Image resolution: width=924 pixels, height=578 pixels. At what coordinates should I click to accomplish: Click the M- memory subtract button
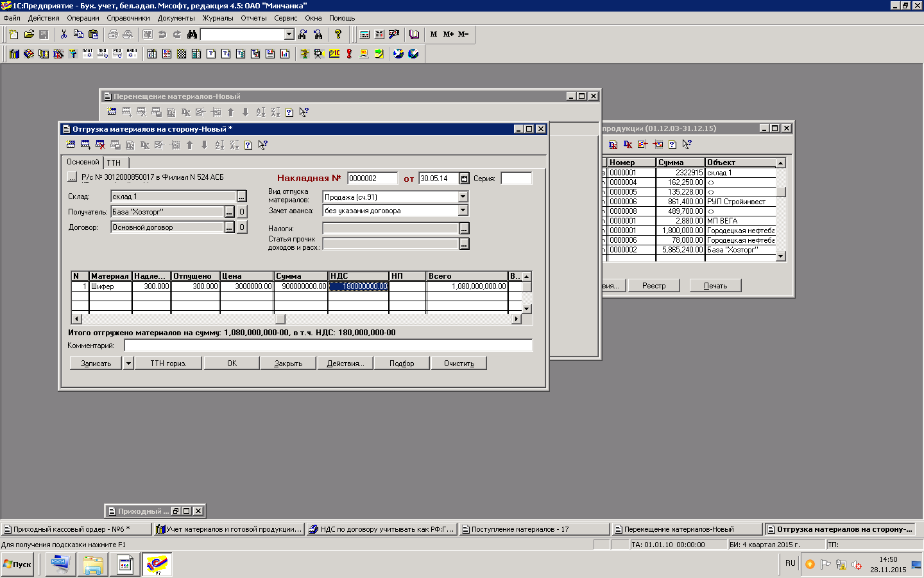coord(463,34)
